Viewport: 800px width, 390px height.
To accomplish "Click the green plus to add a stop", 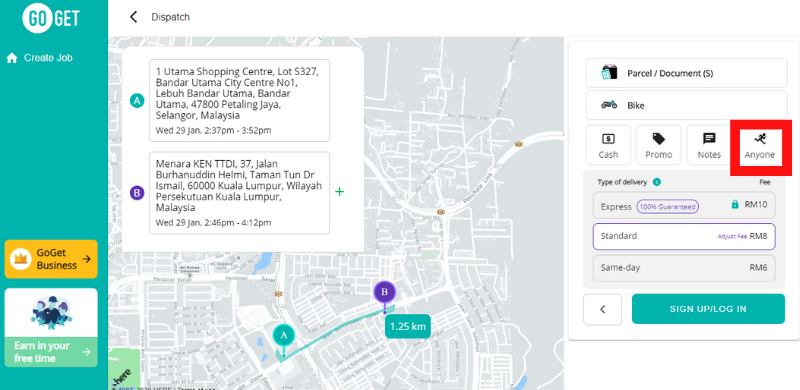I will (x=339, y=192).
